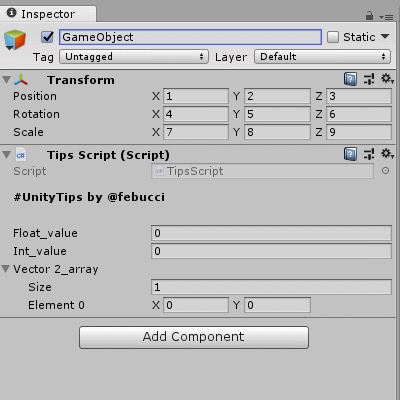The height and width of the screenshot is (400, 400).
Task: Collapse the Tips Script component foldout
Action: 6,155
